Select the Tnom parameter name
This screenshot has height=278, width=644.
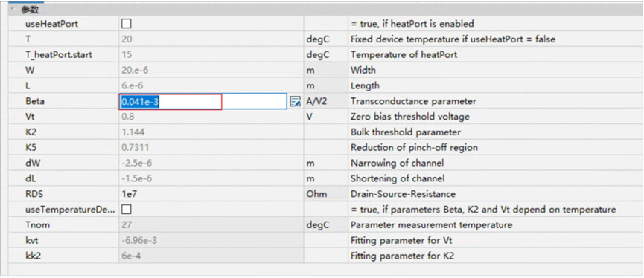click(36, 225)
